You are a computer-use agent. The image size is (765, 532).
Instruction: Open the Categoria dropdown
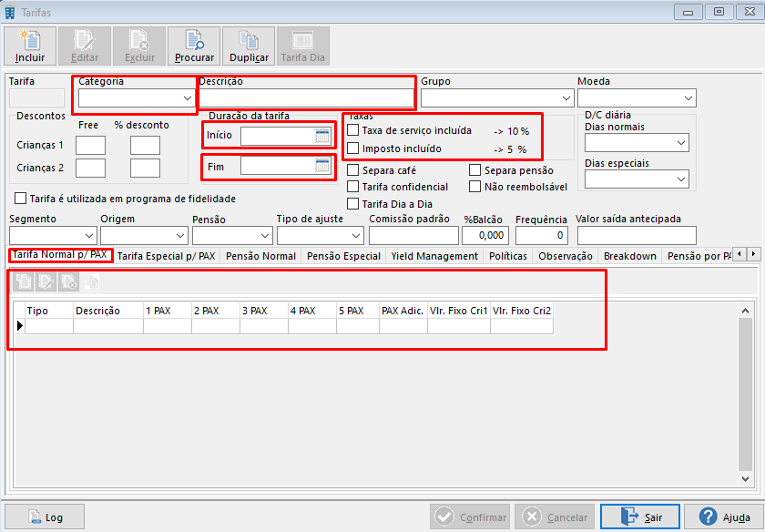[x=188, y=98]
